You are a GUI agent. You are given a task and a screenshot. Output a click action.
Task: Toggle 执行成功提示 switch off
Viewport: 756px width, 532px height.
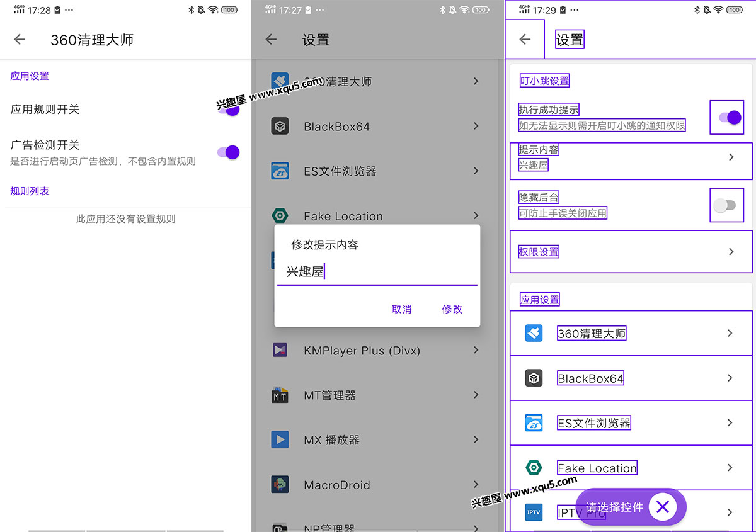tap(730, 117)
